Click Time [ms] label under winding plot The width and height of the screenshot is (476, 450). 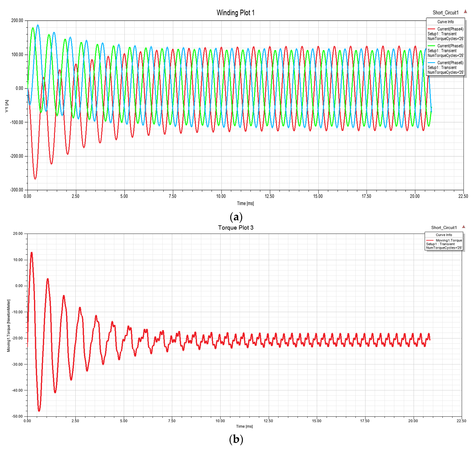click(x=245, y=203)
